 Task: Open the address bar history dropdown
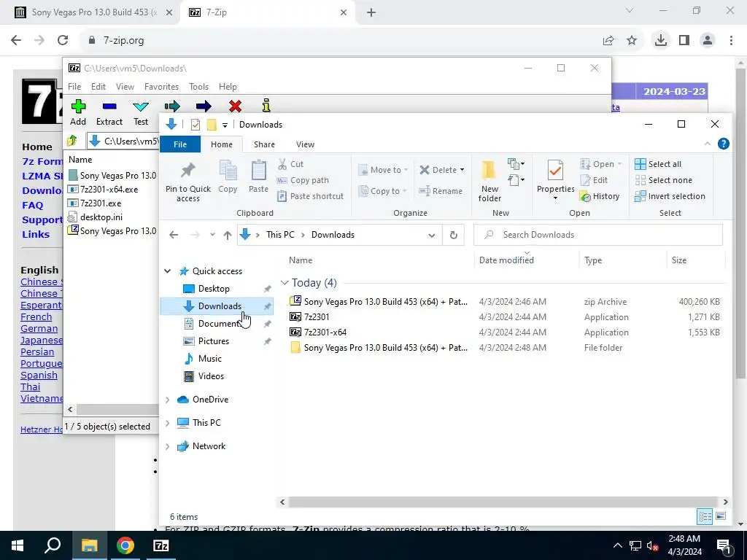432,235
